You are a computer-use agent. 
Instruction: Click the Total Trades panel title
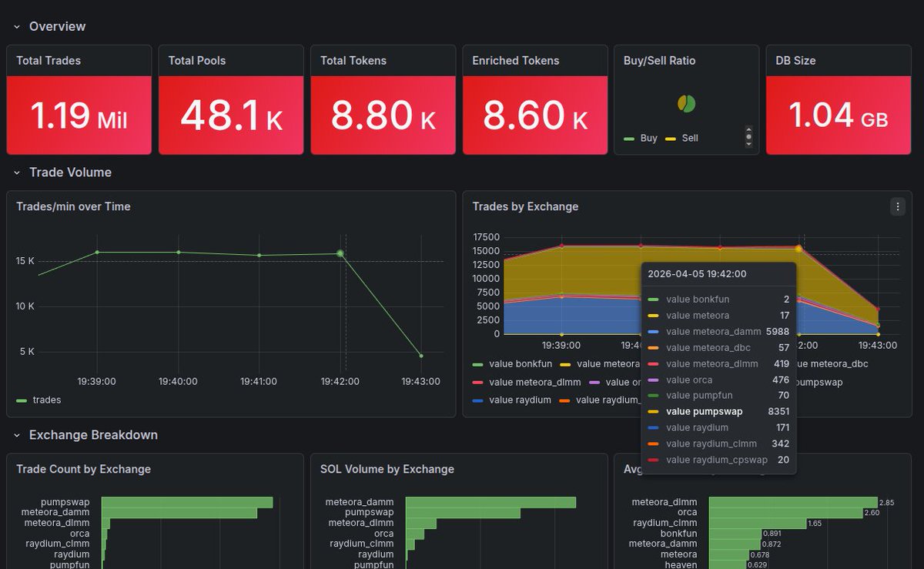49,60
